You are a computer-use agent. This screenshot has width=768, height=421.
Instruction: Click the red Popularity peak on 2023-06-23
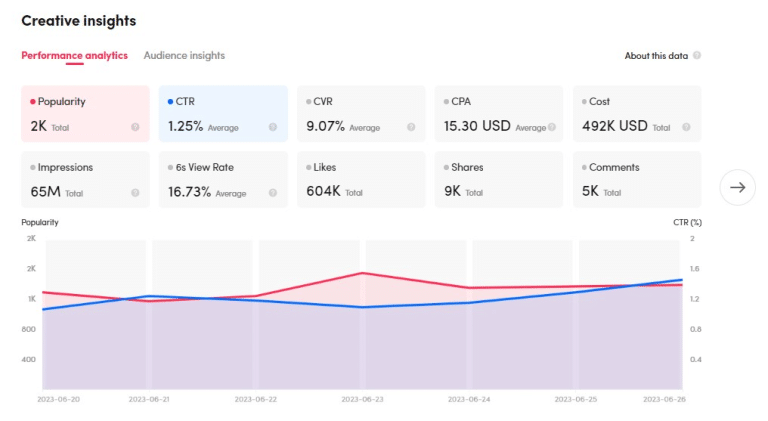(x=362, y=273)
